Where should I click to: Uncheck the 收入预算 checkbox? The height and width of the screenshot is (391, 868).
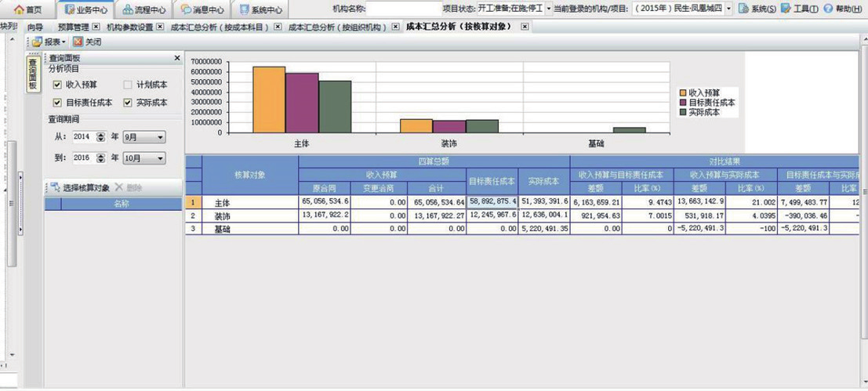click(57, 85)
